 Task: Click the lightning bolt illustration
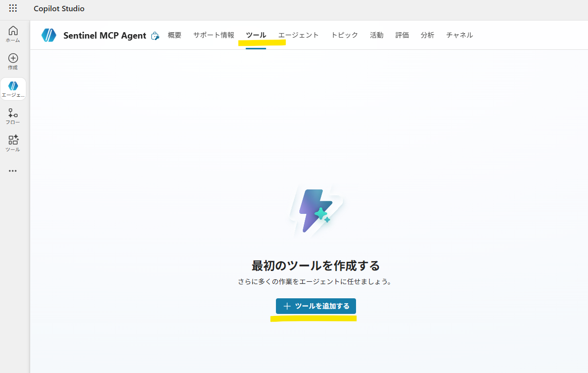(x=316, y=210)
